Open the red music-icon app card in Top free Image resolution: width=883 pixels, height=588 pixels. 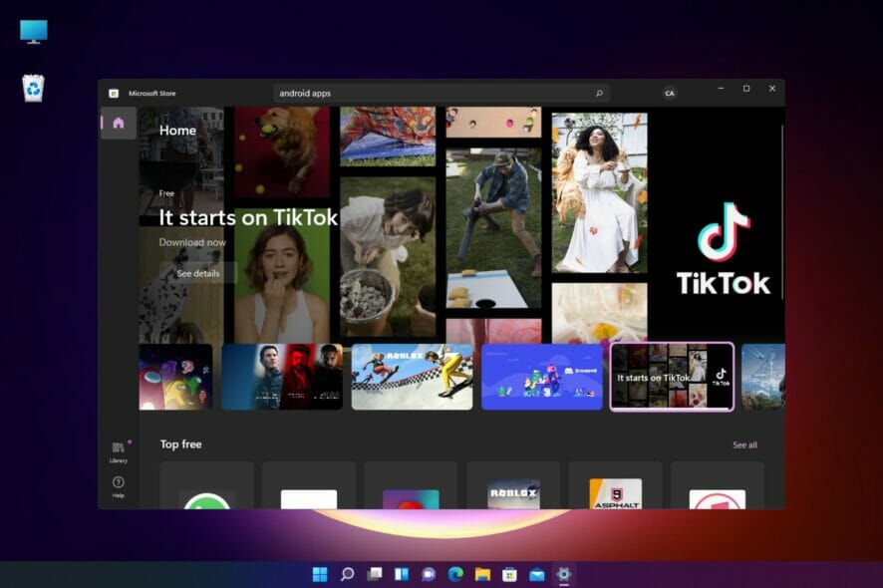(718, 485)
